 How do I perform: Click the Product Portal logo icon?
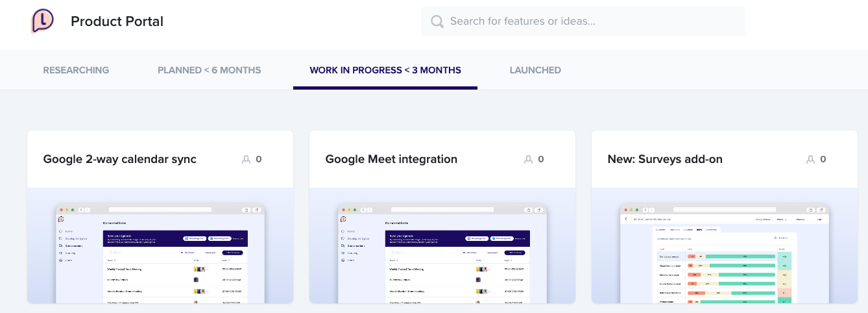(43, 21)
